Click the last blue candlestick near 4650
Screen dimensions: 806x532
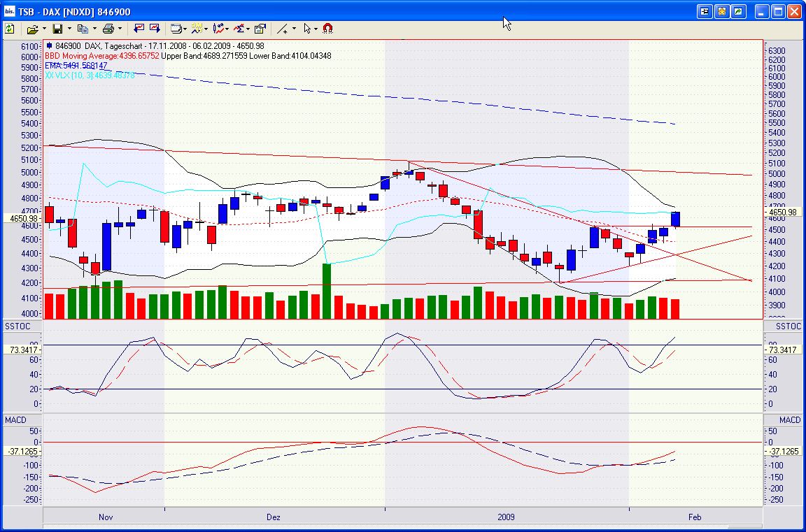pyautogui.click(x=675, y=219)
